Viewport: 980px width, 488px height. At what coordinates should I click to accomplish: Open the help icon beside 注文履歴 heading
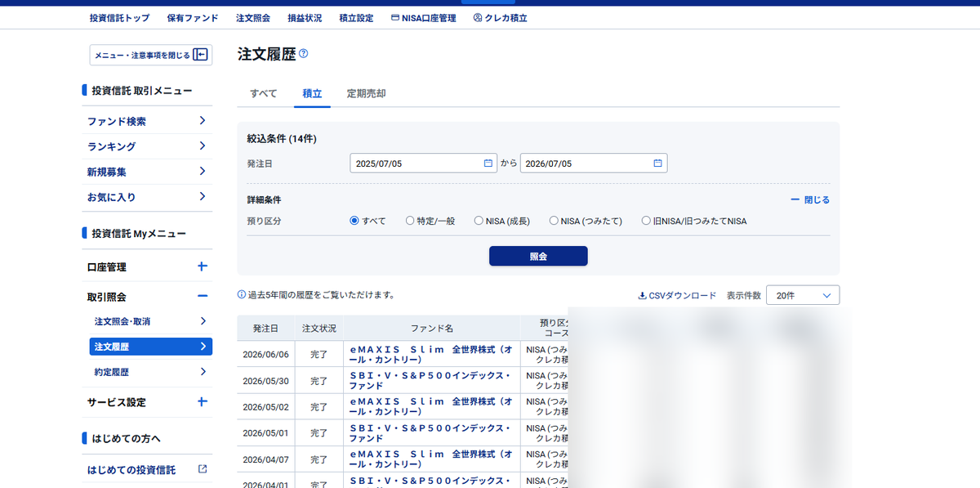(304, 54)
